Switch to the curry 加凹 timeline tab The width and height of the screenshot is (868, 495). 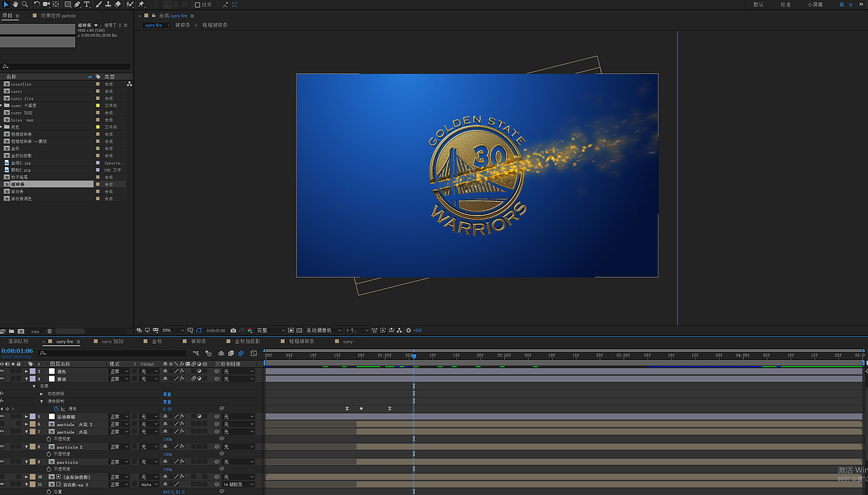tap(113, 342)
